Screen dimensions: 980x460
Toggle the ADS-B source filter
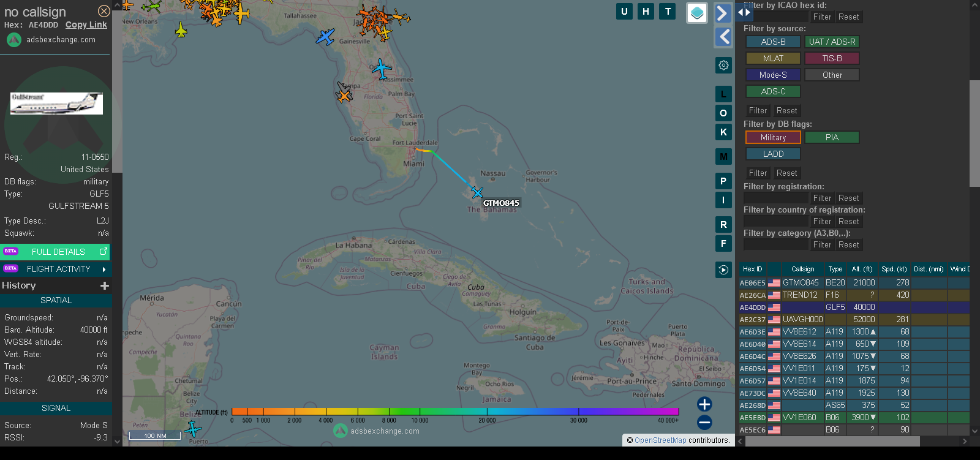[773, 42]
